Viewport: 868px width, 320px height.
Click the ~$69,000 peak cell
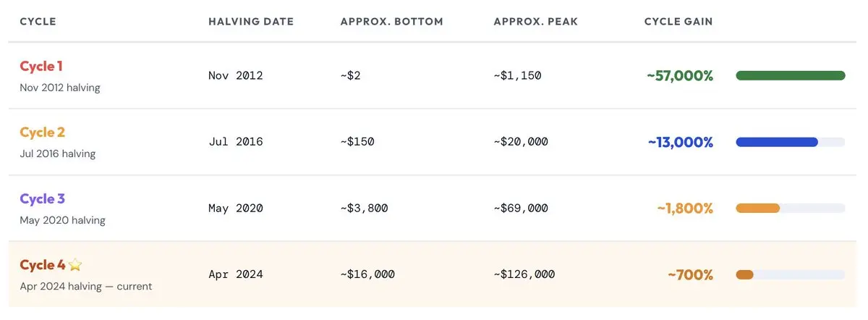coord(521,209)
